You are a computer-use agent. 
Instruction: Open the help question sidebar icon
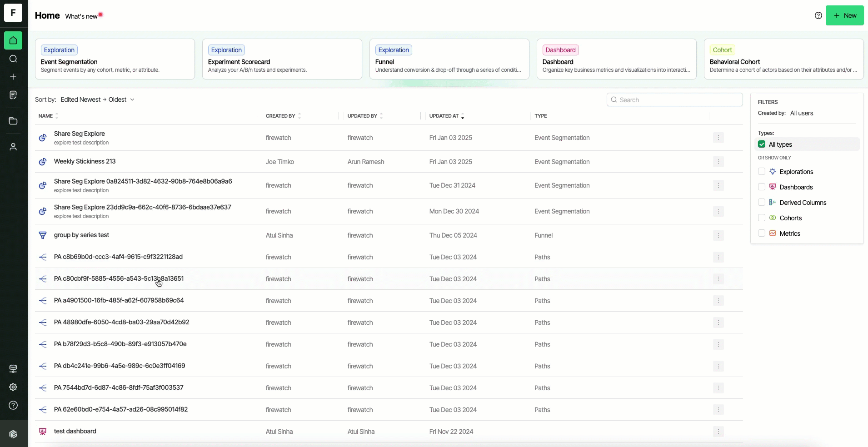(13, 405)
